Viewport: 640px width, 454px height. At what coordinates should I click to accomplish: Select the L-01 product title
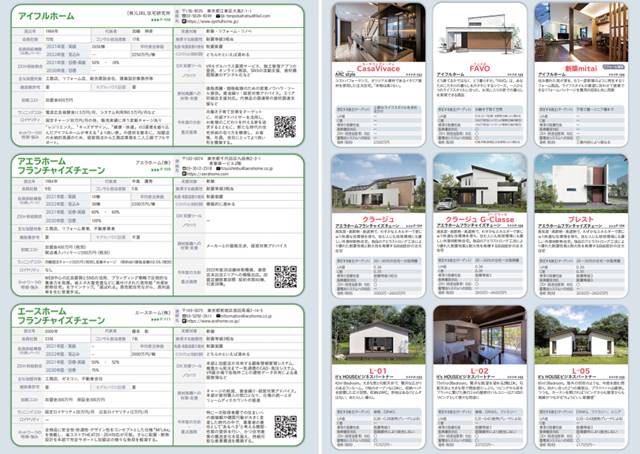[x=378, y=371]
